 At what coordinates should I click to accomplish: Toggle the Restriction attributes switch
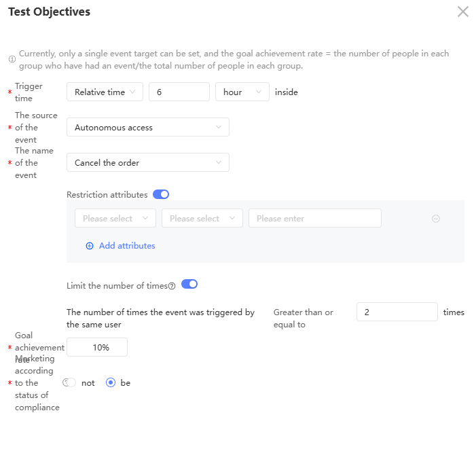click(161, 194)
